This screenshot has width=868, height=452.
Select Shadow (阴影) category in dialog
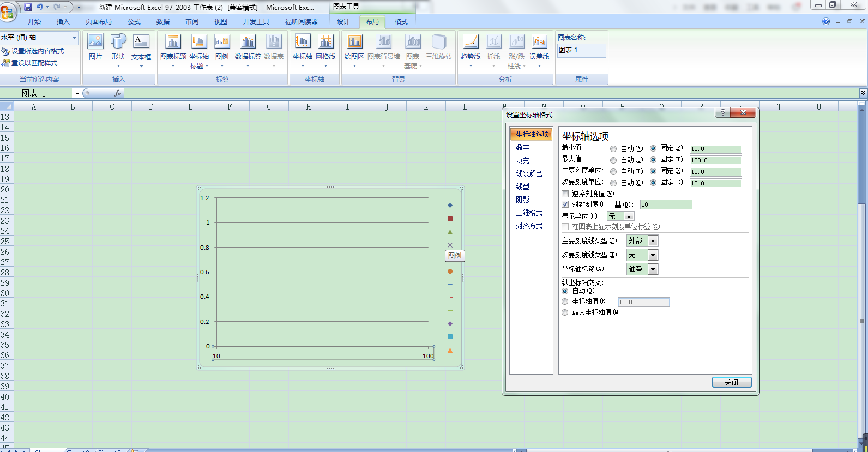point(522,200)
